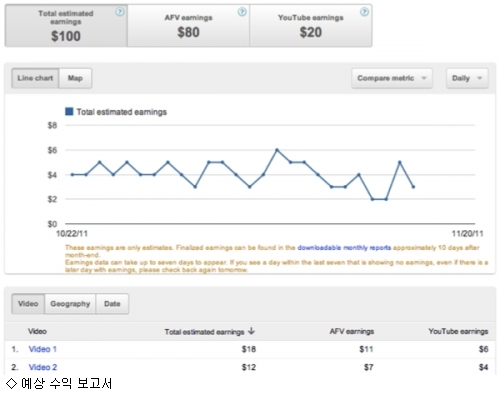500x395 pixels.
Task: Click the 11/20/11 end date label
Action: pyautogui.click(x=467, y=234)
